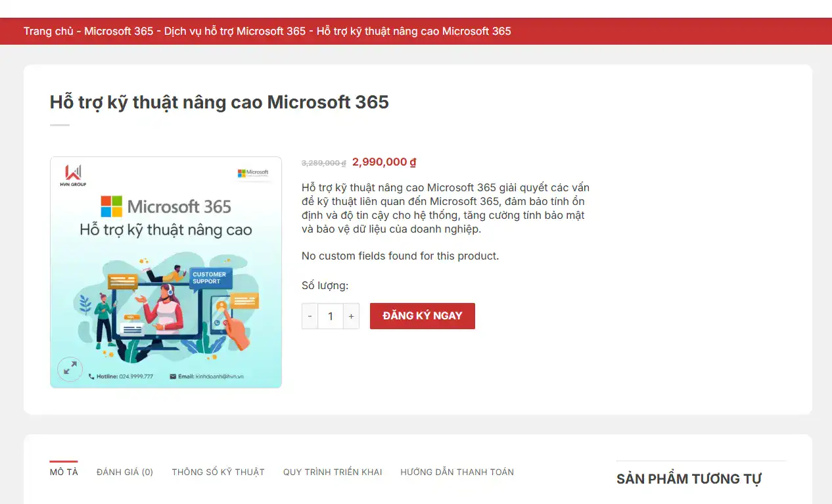Open the MÔ TẢ tab
Screen dimensions: 832x504
click(x=64, y=472)
